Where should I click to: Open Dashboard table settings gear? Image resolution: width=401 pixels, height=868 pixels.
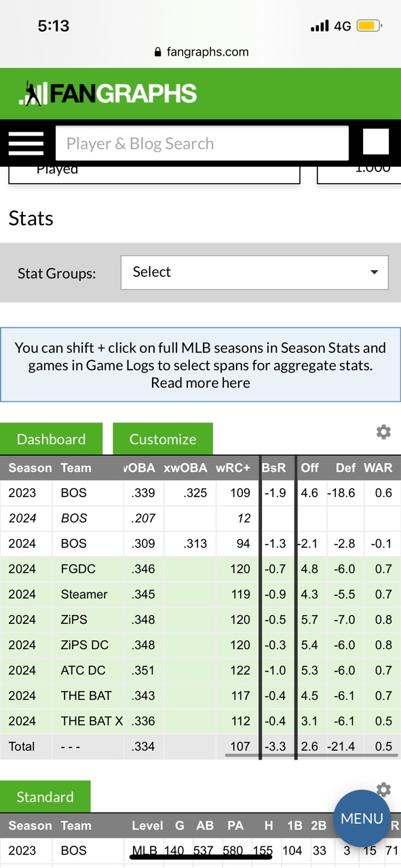[383, 432]
